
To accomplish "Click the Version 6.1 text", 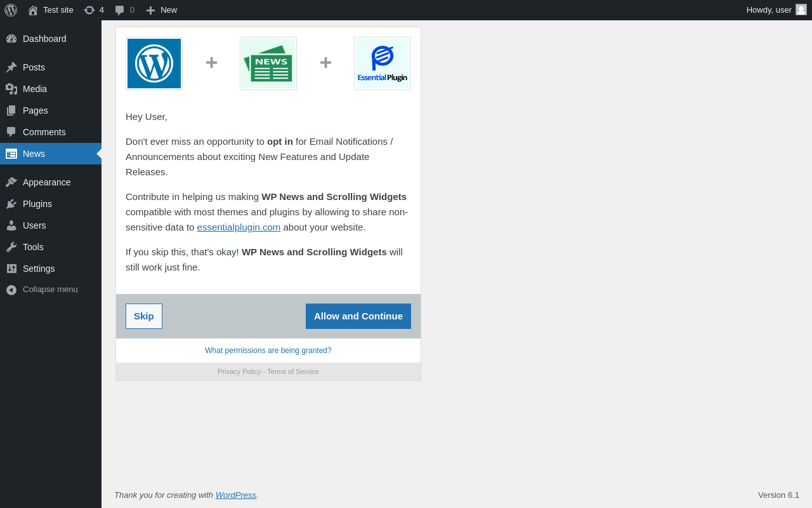I will pos(778,495).
